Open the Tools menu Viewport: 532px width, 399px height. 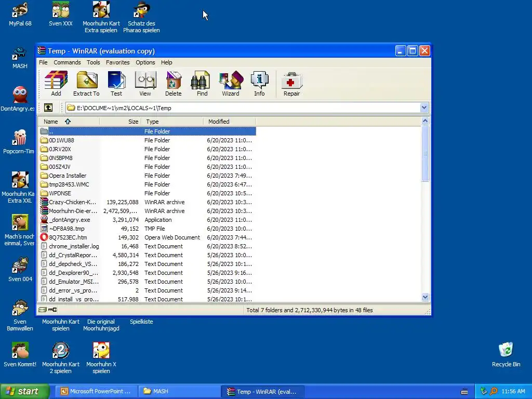[x=94, y=62]
